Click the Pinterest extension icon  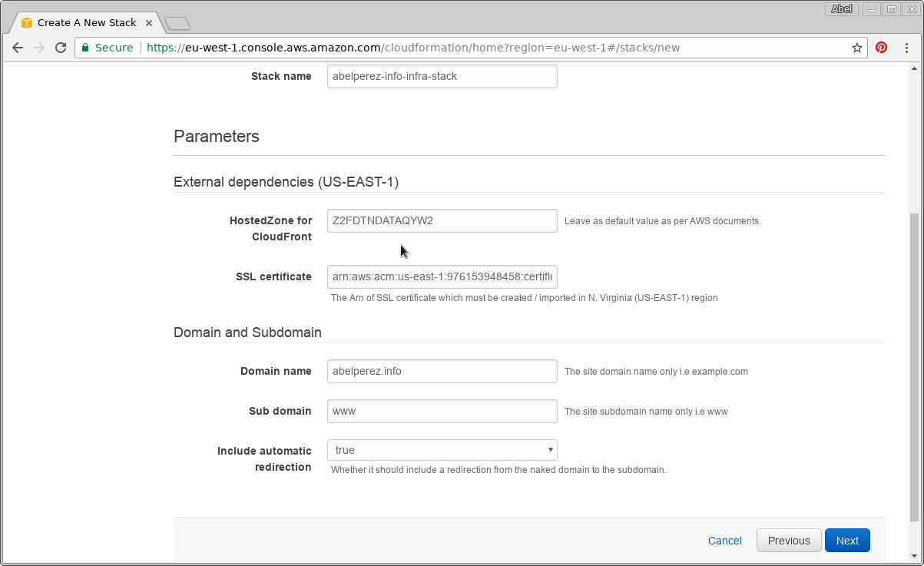pos(881,48)
